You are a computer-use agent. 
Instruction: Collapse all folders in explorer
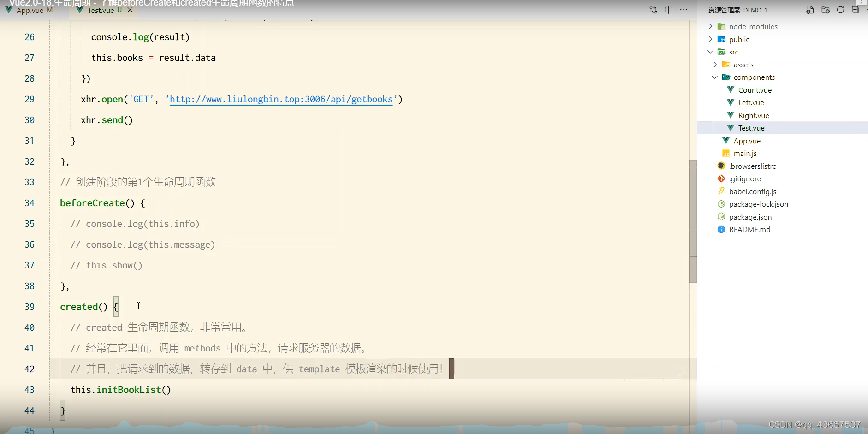click(856, 10)
